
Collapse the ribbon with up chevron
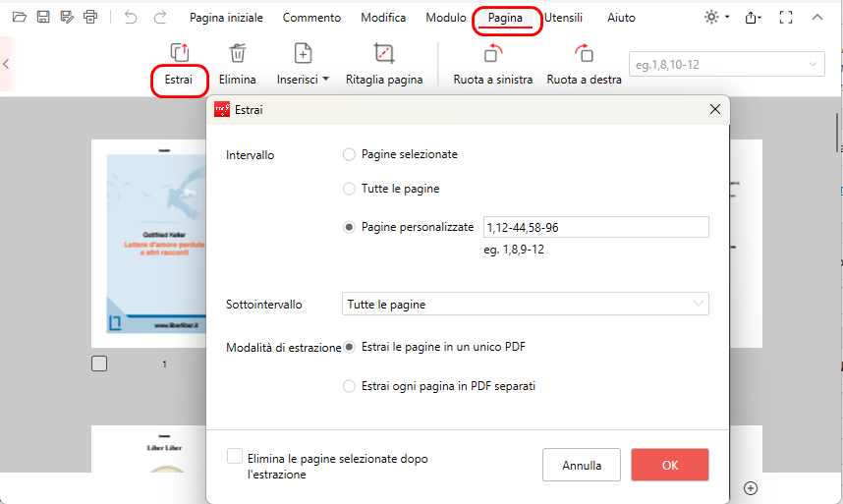click(817, 18)
